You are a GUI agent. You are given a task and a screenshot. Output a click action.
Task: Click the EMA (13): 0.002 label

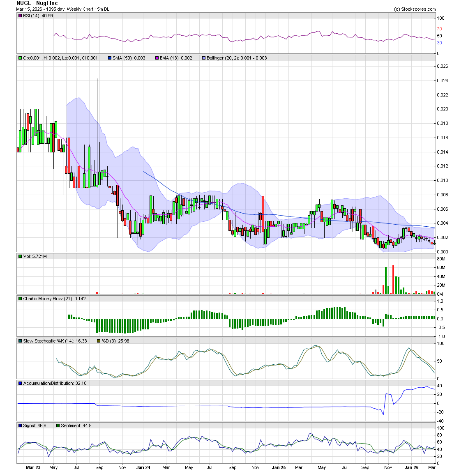click(176, 58)
